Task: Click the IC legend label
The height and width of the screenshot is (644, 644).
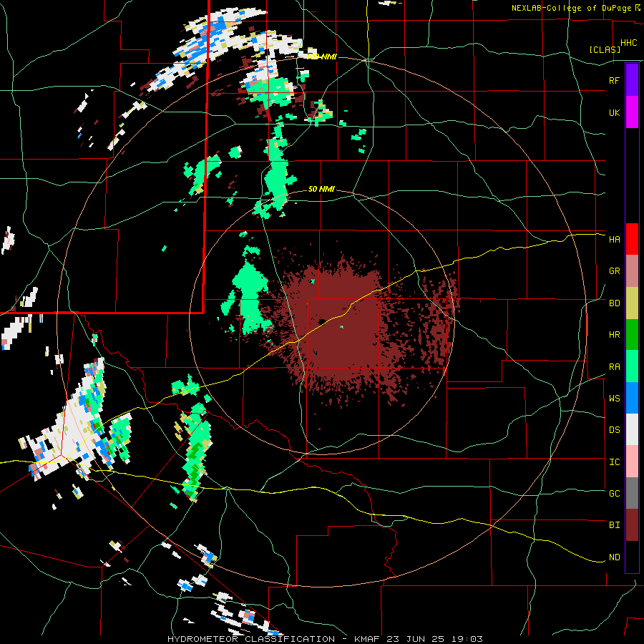Action: [x=614, y=462]
